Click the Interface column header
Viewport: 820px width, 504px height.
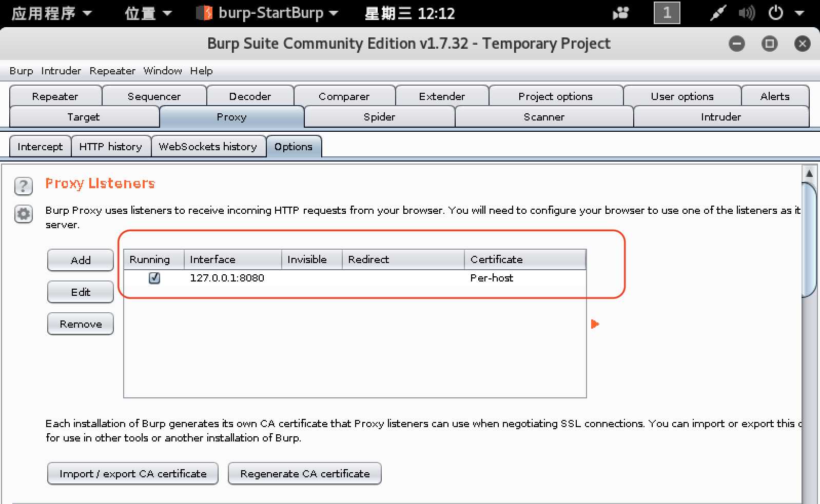[233, 259]
